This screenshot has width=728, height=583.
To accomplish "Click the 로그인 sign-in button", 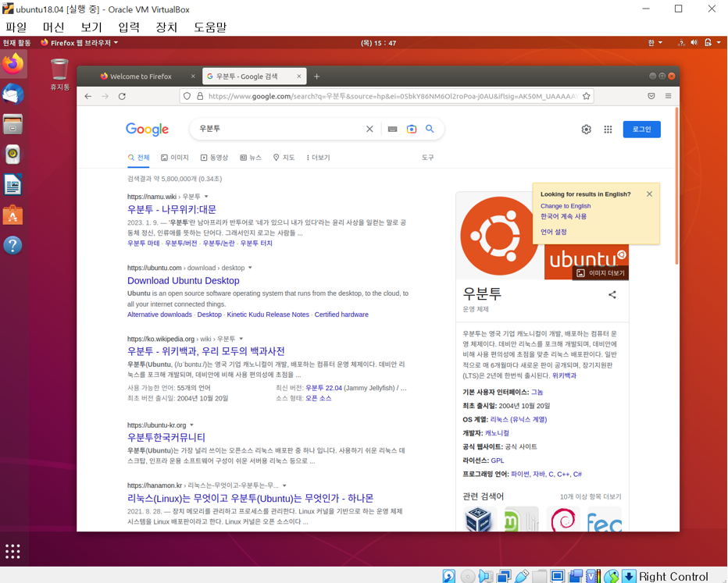I will click(x=641, y=130).
